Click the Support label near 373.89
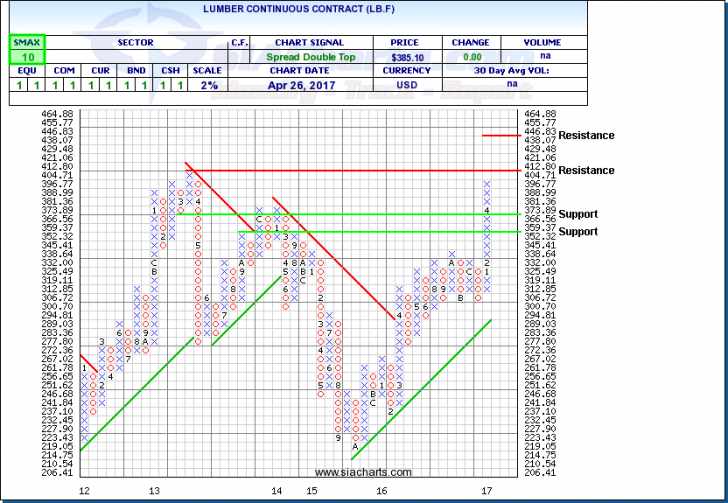The width and height of the screenshot is (728, 503). tap(578, 213)
